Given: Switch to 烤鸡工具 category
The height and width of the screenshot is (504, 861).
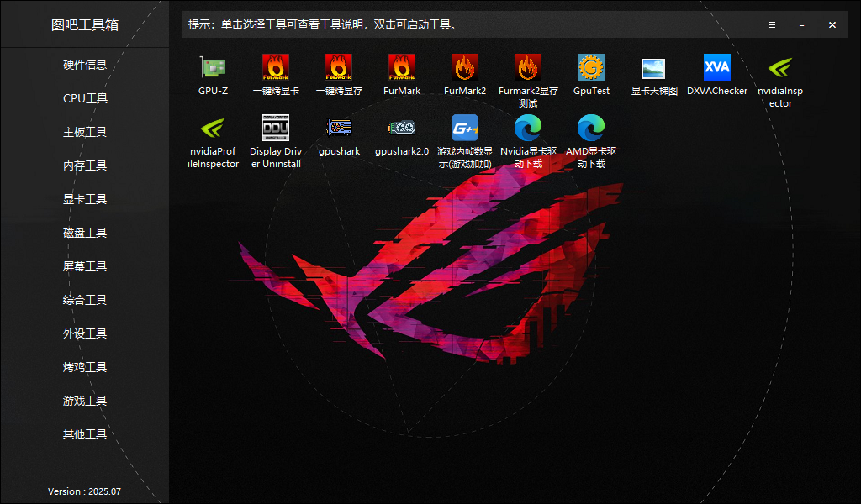Looking at the screenshot, I should [x=85, y=367].
